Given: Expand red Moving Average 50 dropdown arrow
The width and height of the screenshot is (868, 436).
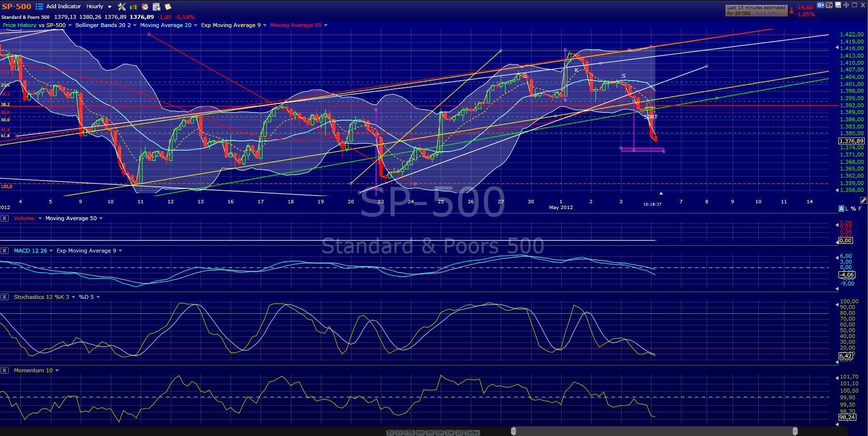Looking at the screenshot, I should tap(326, 25).
